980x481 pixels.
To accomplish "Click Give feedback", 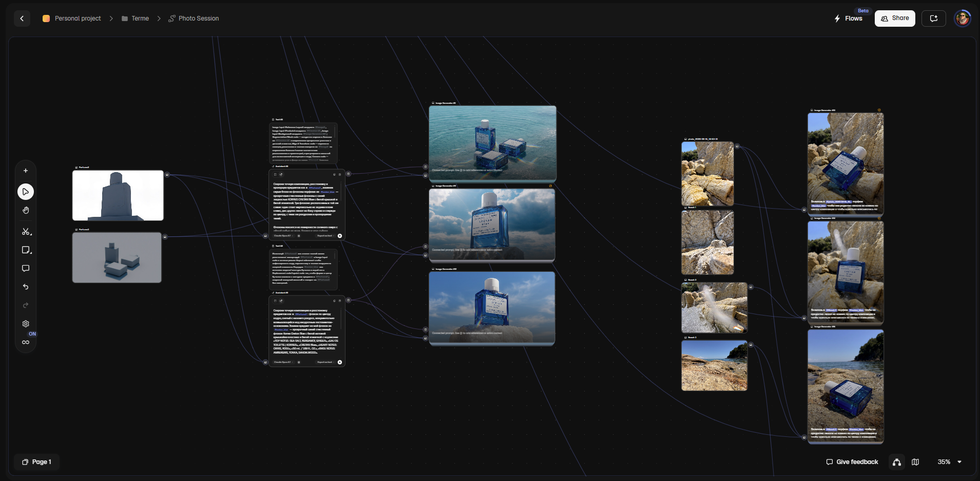I will click(852, 462).
